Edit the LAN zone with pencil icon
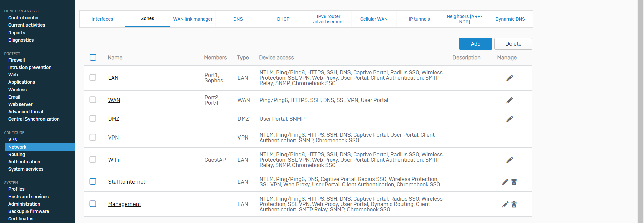This screenshot has height=223, width=644. tap(509, 78)
